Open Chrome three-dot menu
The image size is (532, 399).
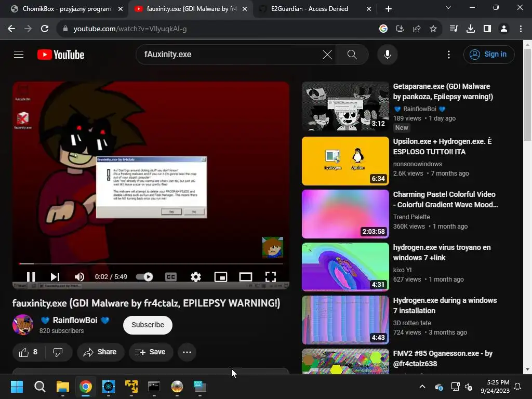521,29
